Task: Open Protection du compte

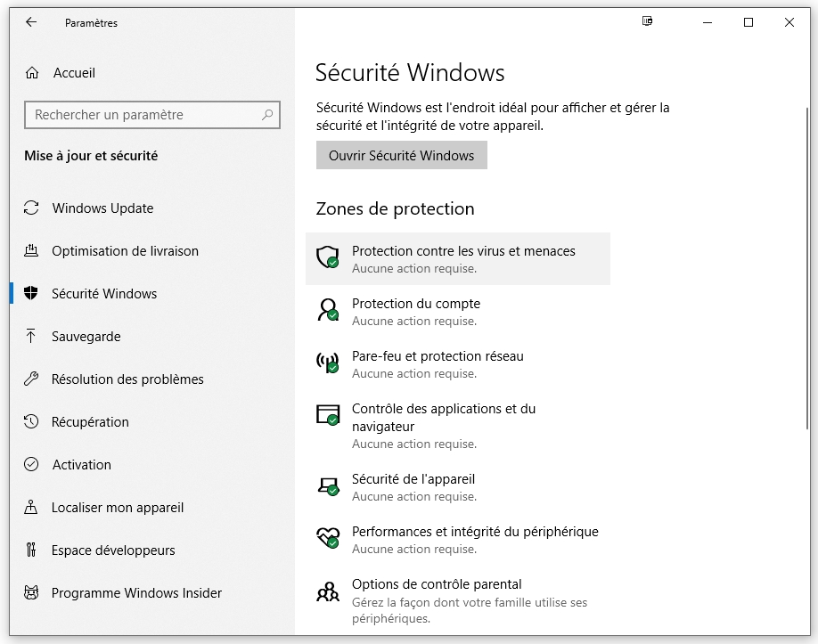Action: coord(417,303)
